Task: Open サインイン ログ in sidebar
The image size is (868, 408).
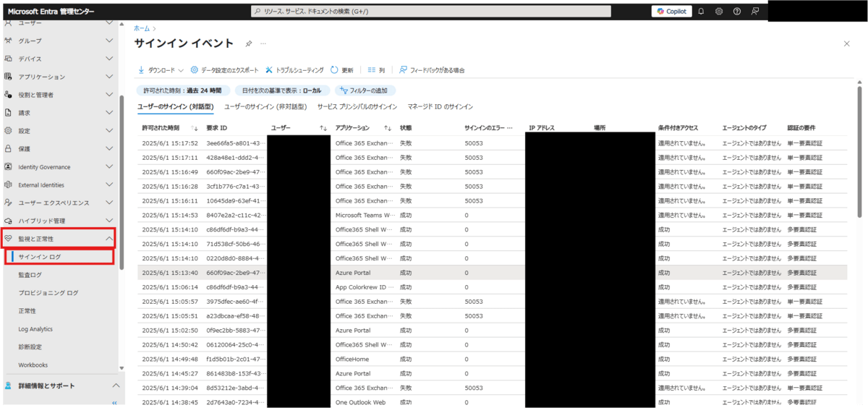Action: [60, 257]
